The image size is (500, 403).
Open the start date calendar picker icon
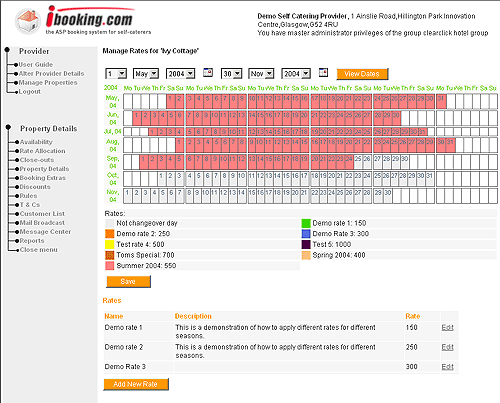click(x=208, y=72)
